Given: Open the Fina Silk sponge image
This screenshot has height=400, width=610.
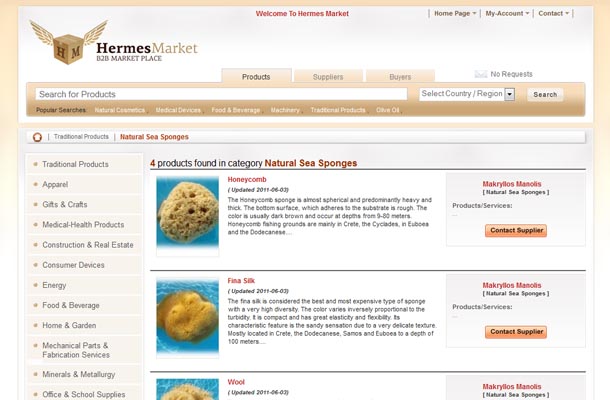Looking at the screenshot, I should click(188, 315).
